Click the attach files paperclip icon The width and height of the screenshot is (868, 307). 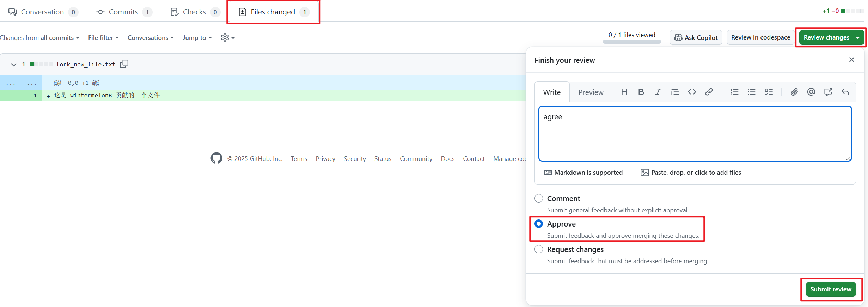794,92
